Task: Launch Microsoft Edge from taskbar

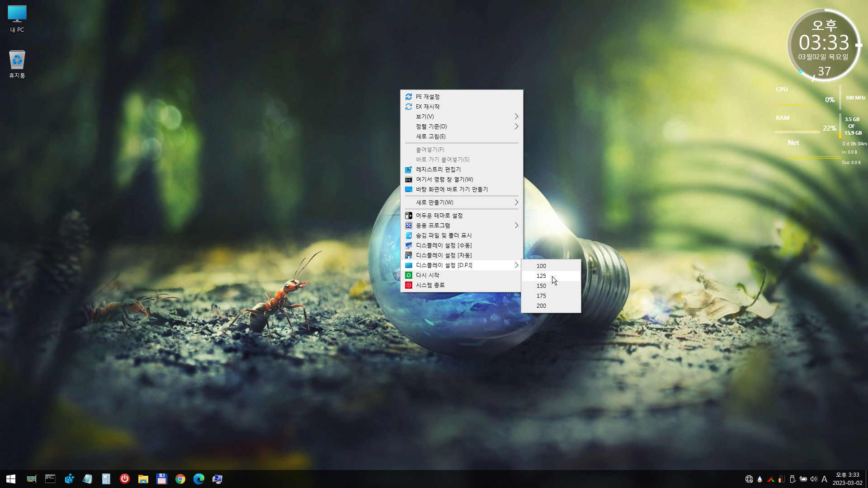Action: tap(199, 479)
